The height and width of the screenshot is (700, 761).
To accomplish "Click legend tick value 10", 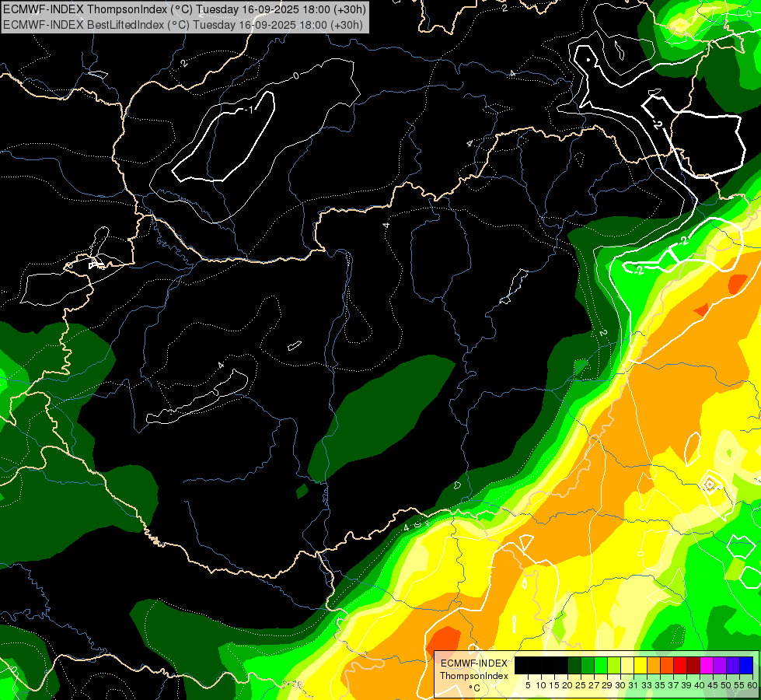I will point(541,685).
